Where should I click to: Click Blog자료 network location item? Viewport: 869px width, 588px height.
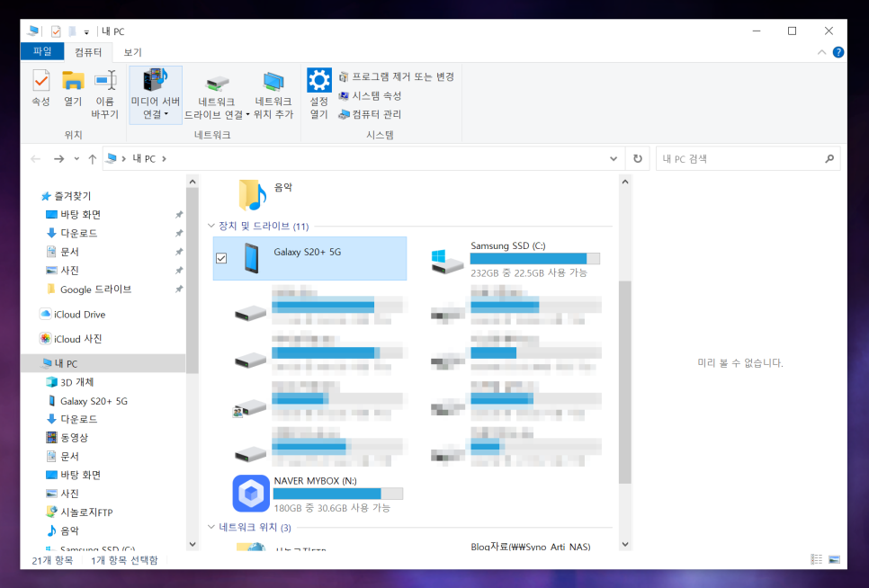pos(531,547)
